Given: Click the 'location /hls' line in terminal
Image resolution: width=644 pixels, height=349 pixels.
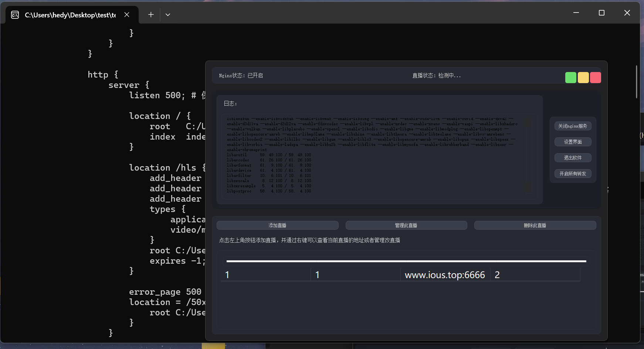Looking at the screenshot, I should coord(167,168).
